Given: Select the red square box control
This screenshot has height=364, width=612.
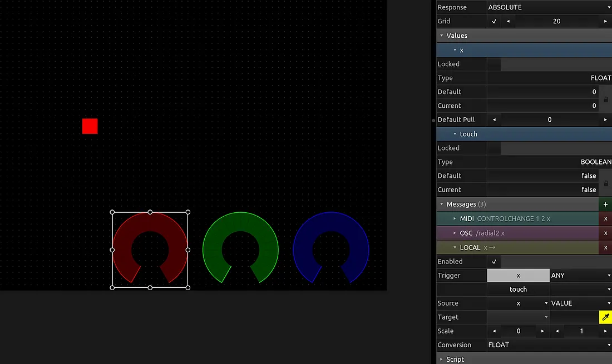Looking at the screenshot, I should tap(90, 126).
